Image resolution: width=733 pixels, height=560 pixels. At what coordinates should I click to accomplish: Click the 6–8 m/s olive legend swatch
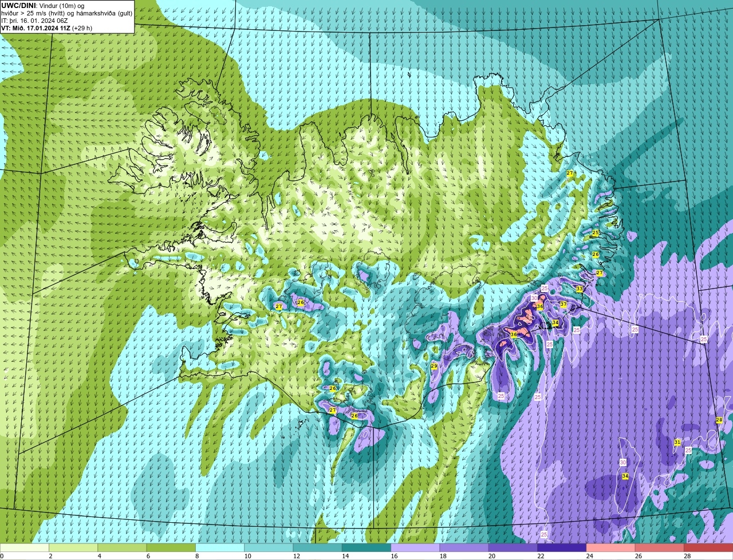[x=171, y=548]
